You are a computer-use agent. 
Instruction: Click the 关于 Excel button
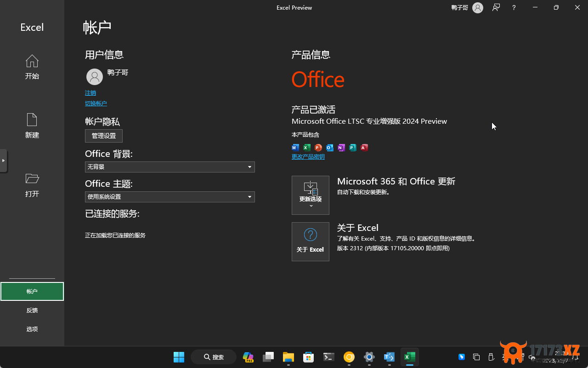(x=311, y=241)
